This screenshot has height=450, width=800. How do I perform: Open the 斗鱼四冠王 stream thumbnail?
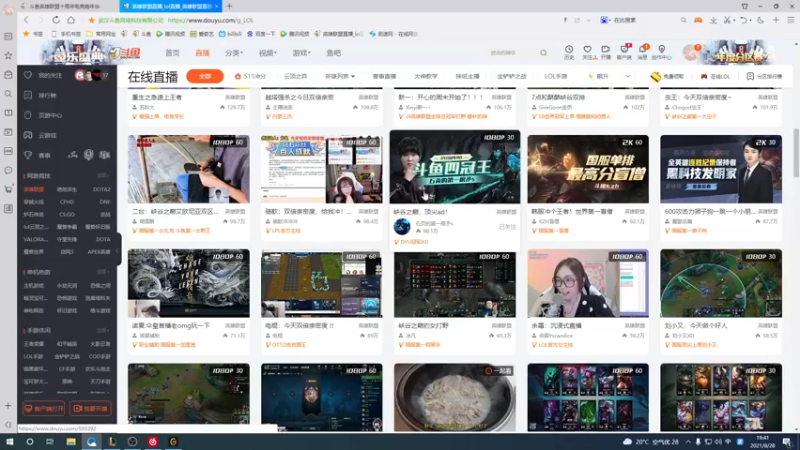tap(455, 167)
